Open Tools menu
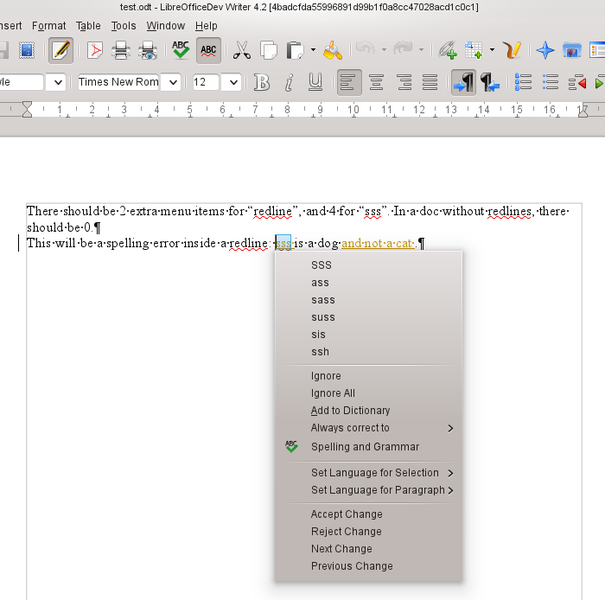The image size is (605, 600). pyautogui.click(x=123, y=26)
